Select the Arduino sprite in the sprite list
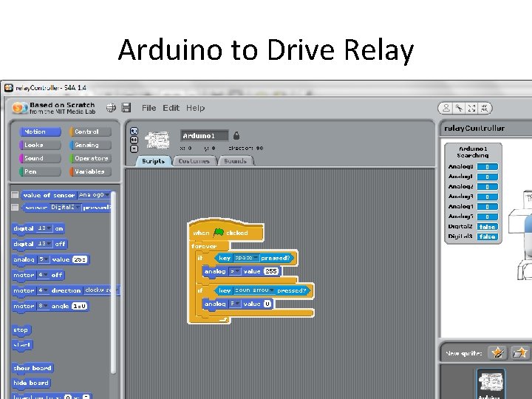 click(491, 384)
